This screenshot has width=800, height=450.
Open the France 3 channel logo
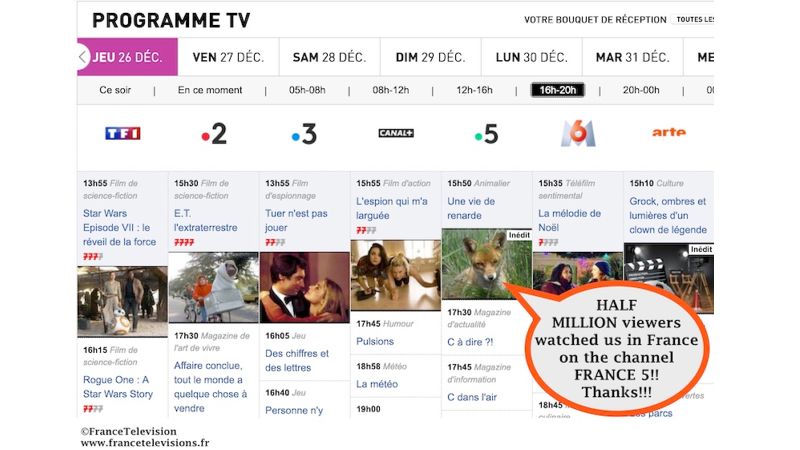pyautogui.click(x=304, y=134)
